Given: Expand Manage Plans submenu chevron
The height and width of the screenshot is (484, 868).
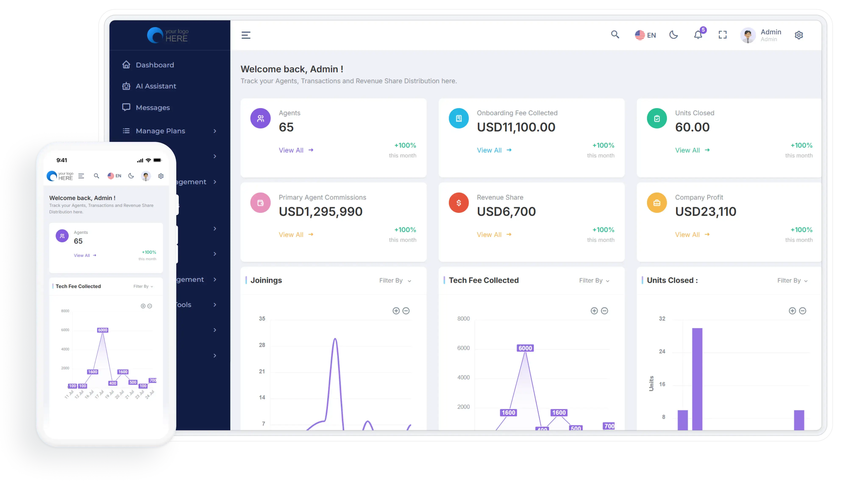Looking at the screenshot, I should click(x=215, y=131).
